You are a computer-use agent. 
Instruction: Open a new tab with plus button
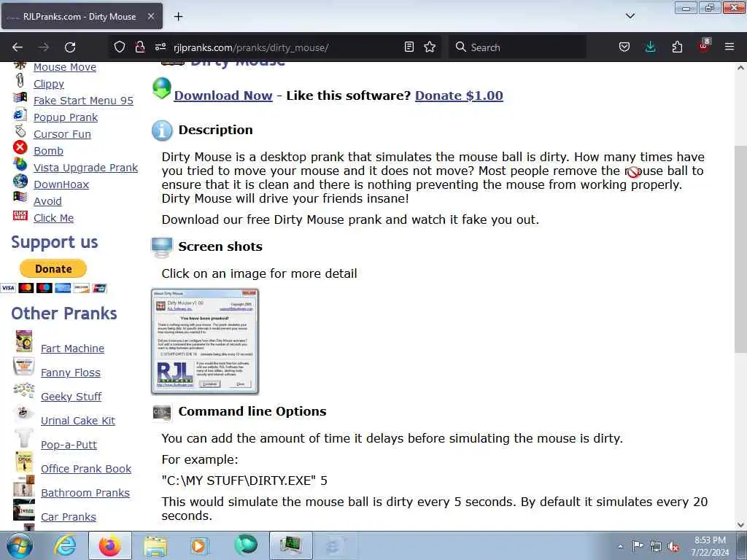(178, 17)
